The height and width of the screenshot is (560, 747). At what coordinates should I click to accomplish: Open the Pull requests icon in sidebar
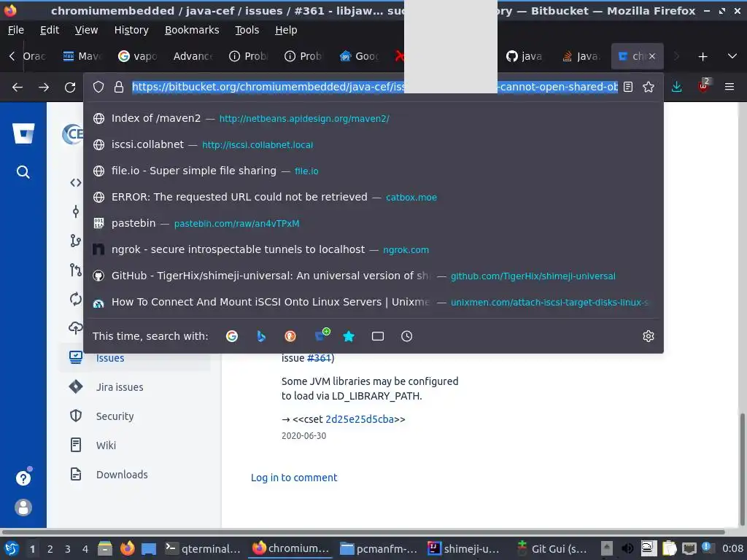click(75, 270)
